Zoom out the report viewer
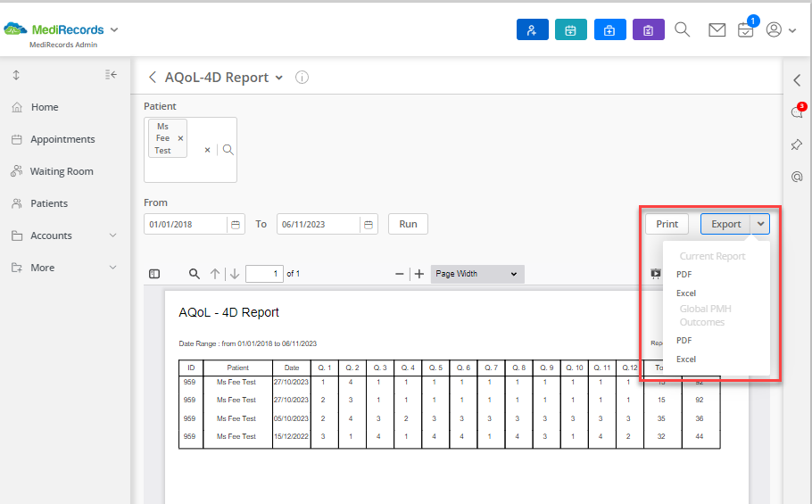 399,274
